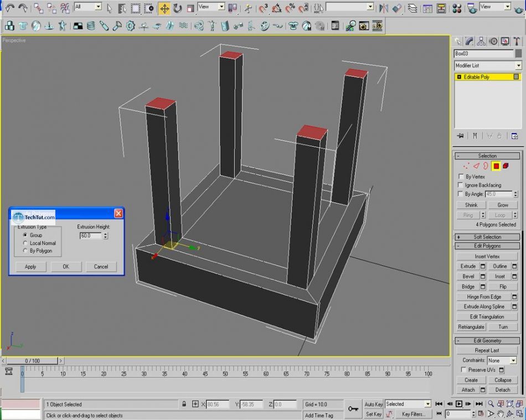Activate the Select and Scale tool
The width and height of the screenshot is (526, 420).
(x=190, y=8)
